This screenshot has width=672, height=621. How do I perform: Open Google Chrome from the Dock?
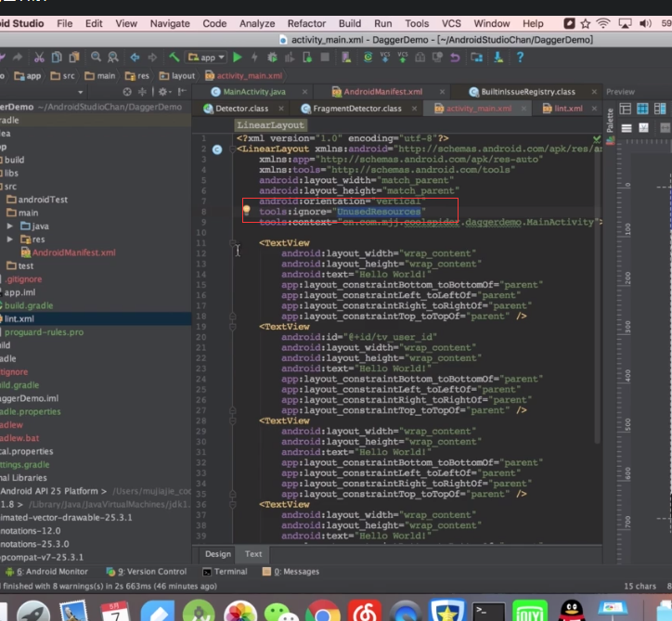click(x=322, y=612)
